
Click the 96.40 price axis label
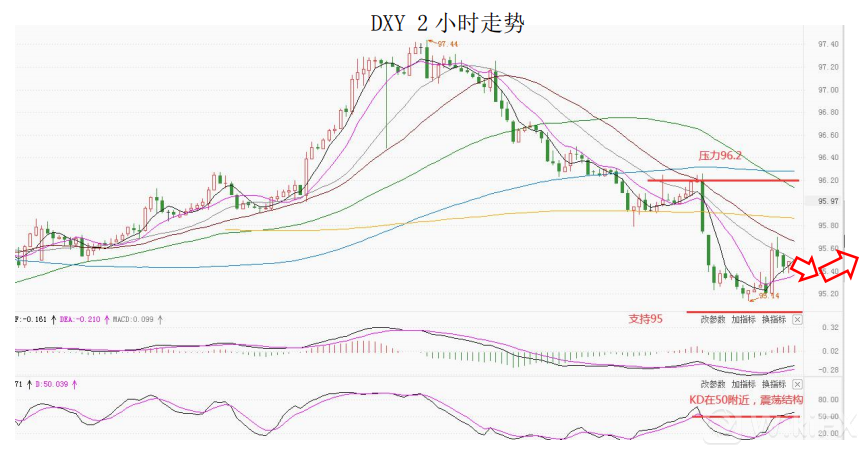pos(828,158)
